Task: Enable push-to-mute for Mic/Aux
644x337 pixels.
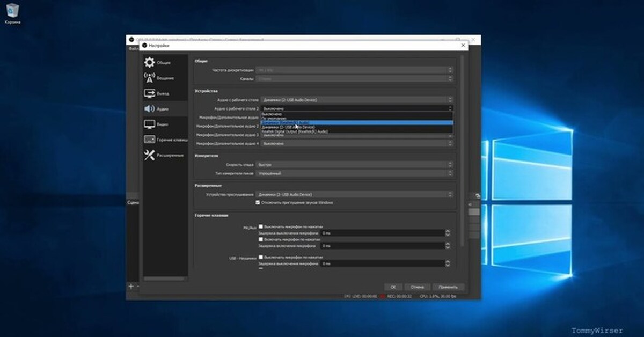Action: [261, 227]
